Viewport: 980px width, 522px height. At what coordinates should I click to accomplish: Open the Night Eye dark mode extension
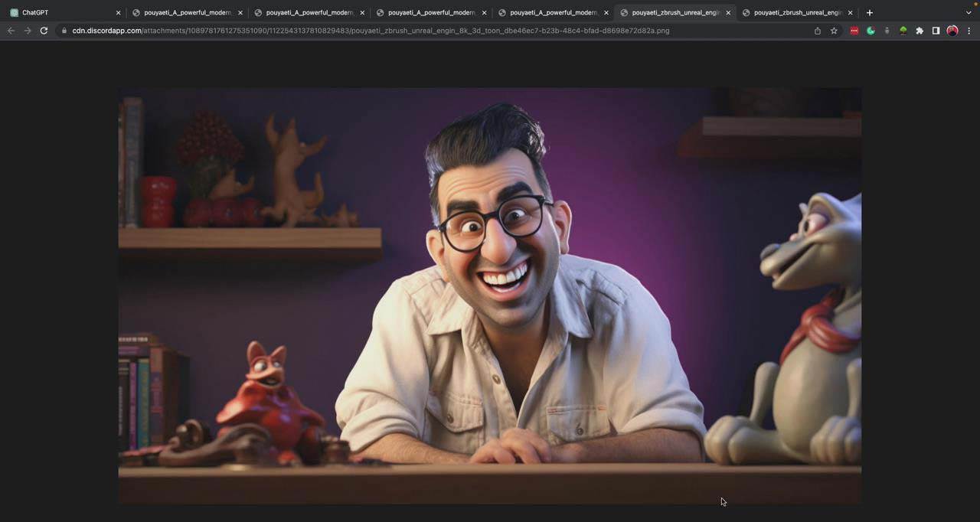871,31
